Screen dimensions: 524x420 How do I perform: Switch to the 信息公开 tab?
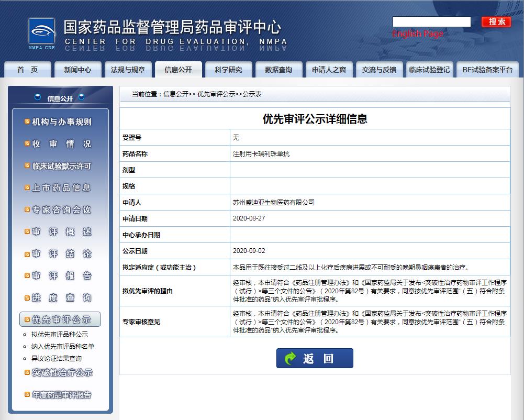(x=178, y=70)
